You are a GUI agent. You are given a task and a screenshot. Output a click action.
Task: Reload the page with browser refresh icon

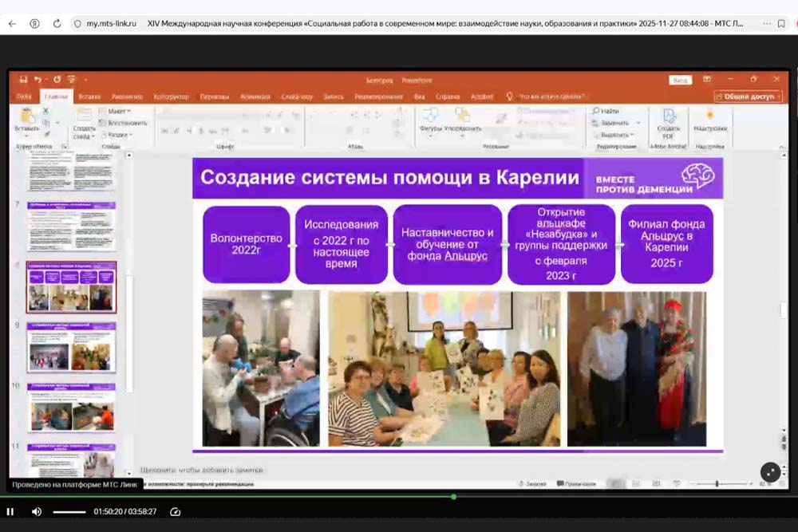pos(57,24)
